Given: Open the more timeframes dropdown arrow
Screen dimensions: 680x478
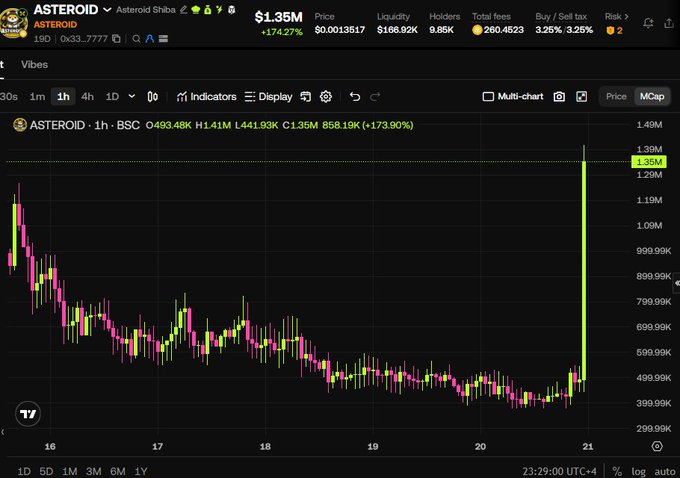Looking at the screenshot, I should click(132, 96).
